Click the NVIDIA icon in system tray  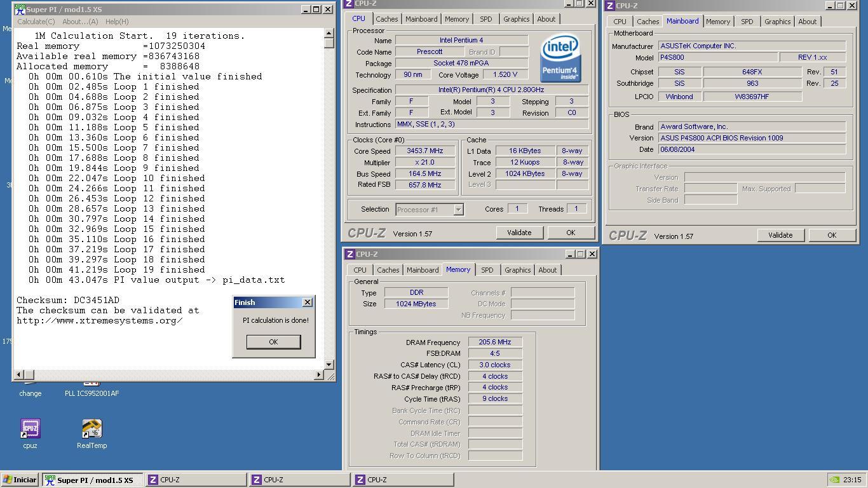(x=834, y=480)
